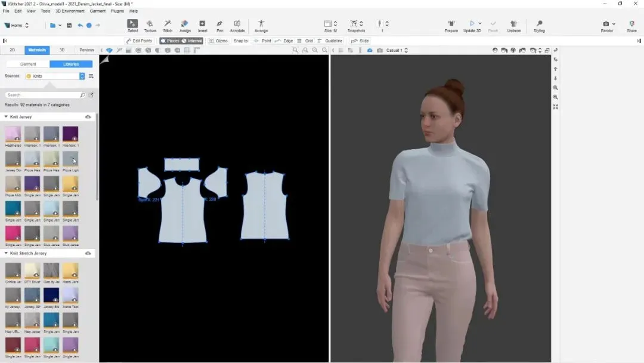This screenshot has width=644, height=363.
Task: Collapse the Knit Jersey category
Action: (x=7, y=117)
